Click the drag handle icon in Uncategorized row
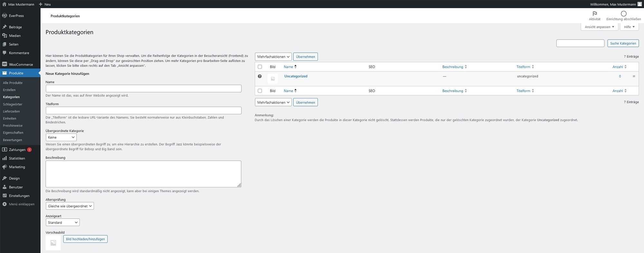Viewport: 644px width, 253px height. tap(634, 76)
